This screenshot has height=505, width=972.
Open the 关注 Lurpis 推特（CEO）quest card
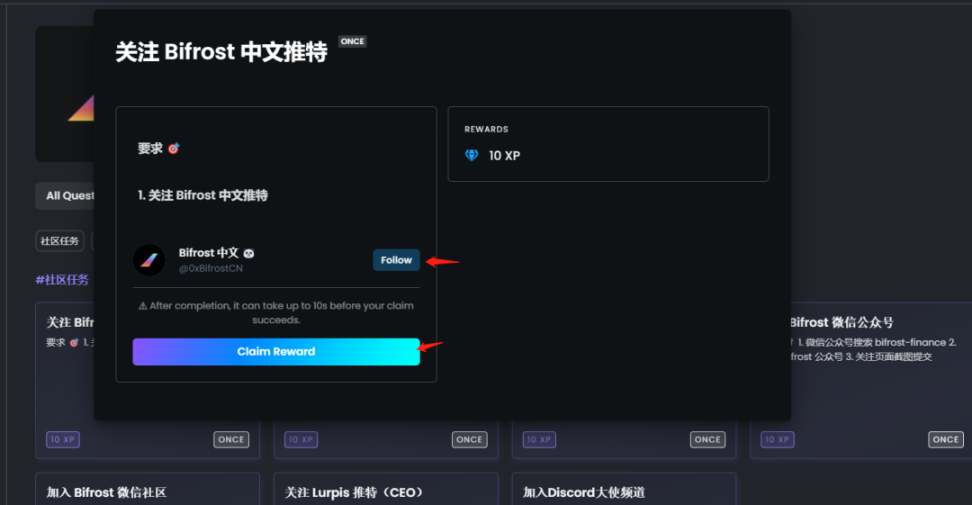click(385, 490)
